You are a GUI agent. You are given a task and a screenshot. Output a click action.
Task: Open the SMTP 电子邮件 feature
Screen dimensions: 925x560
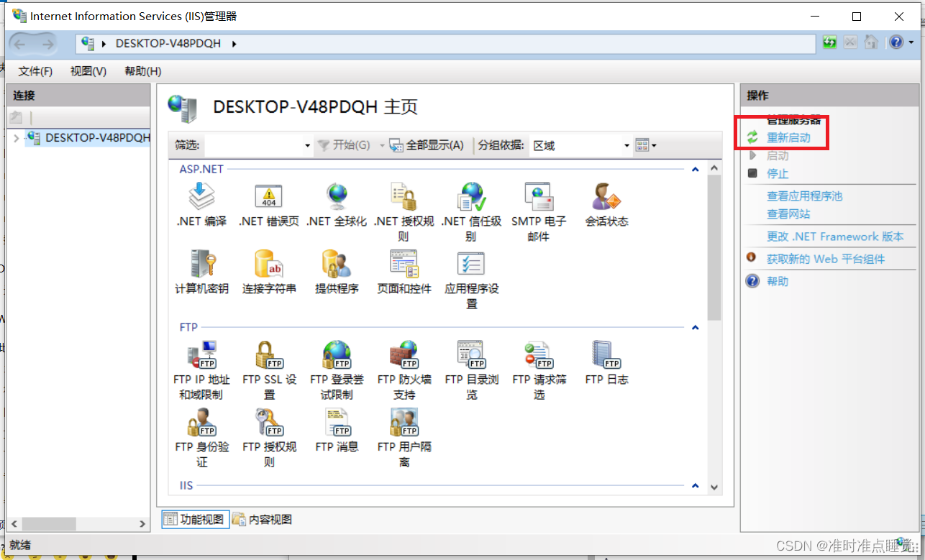click(539, 211)
